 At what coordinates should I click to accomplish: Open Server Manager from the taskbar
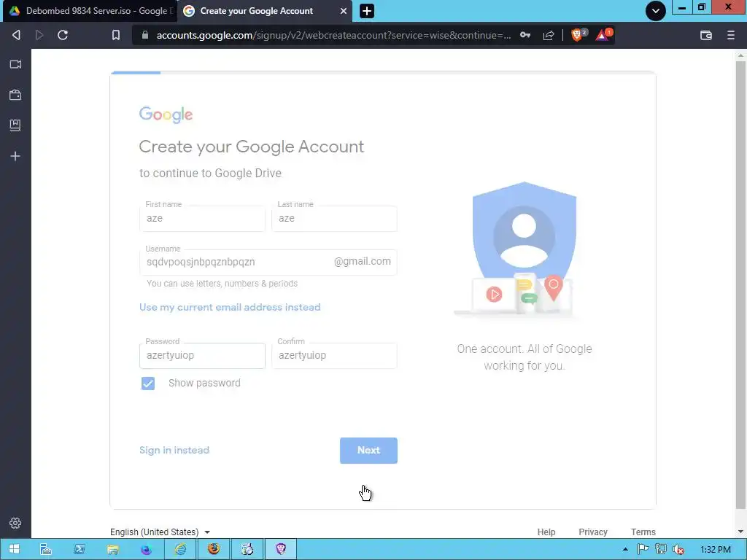point(46,550)
